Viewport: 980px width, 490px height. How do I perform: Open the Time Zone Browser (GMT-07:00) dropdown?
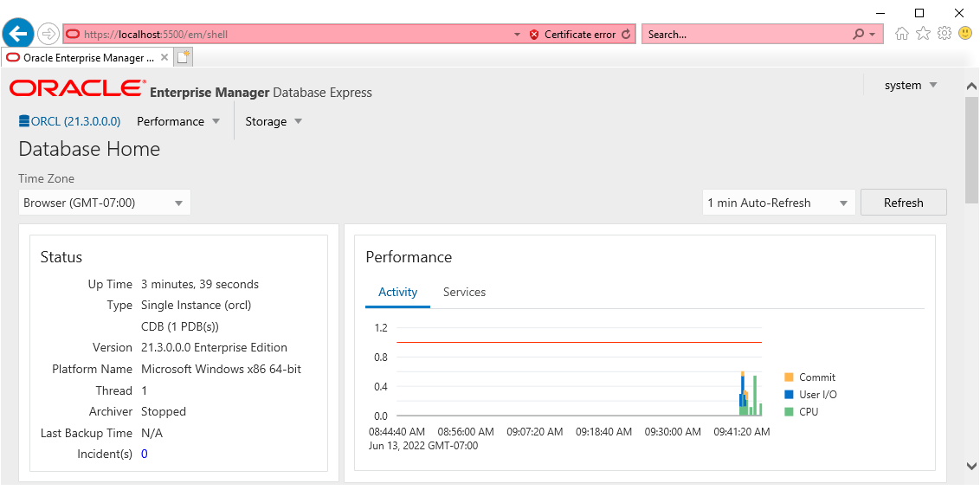click(x=105, y=203)
